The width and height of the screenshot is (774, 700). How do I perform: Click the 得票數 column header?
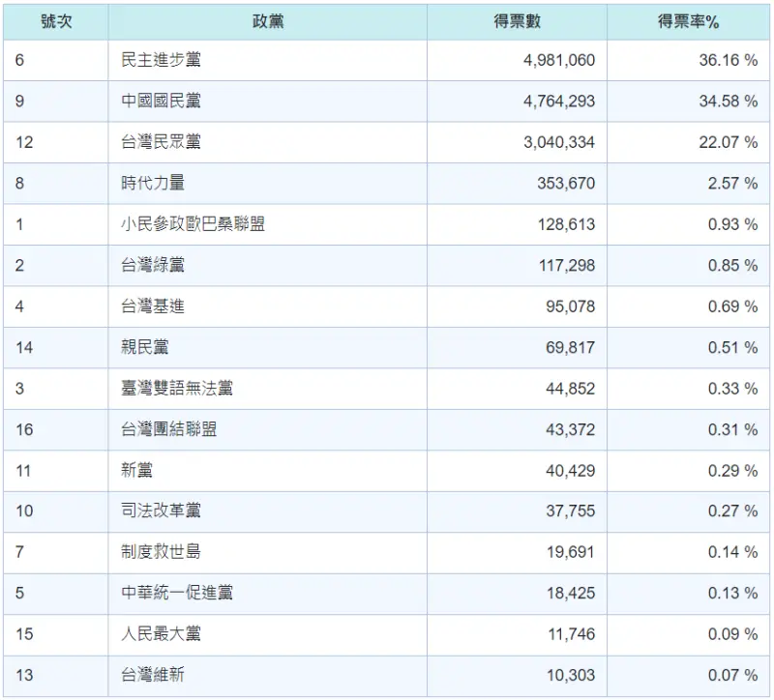(518, 21)
